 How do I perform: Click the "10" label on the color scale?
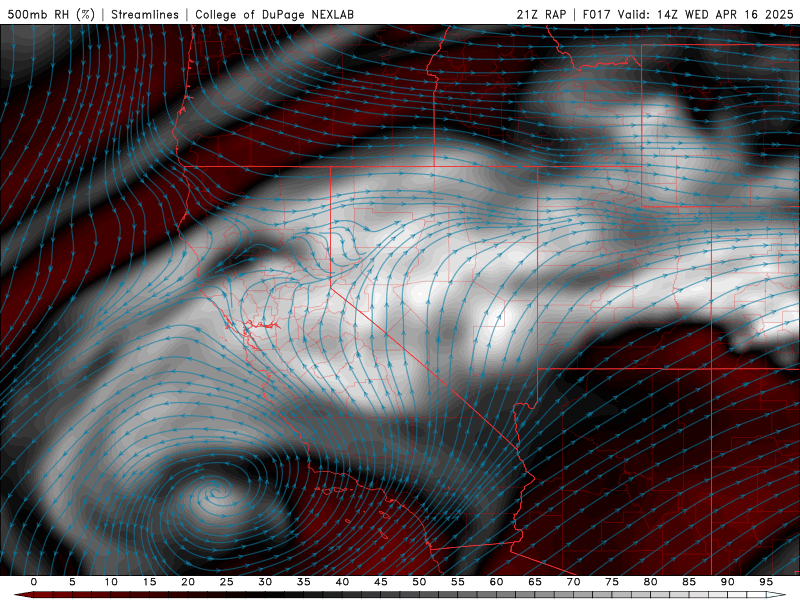(111, 582)
